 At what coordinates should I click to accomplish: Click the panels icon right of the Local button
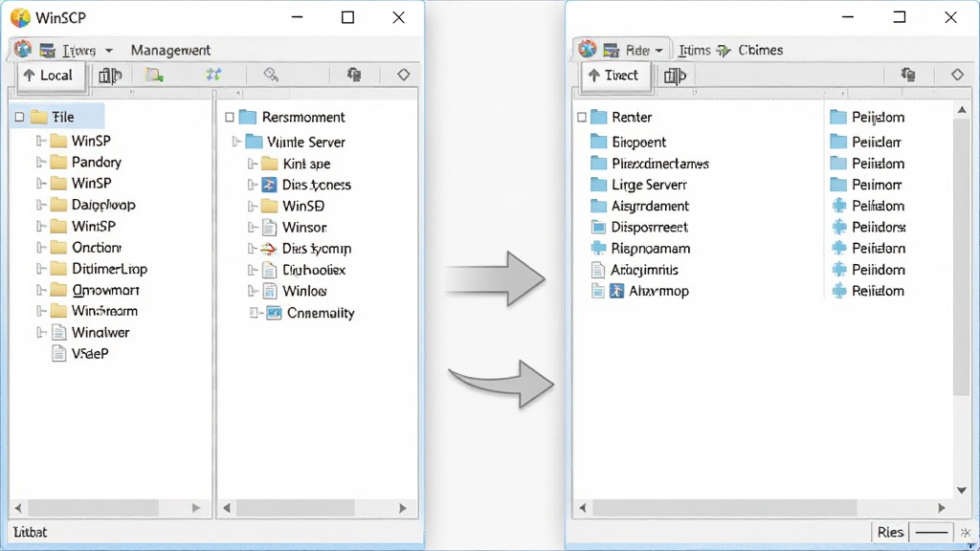coord(110,76)
